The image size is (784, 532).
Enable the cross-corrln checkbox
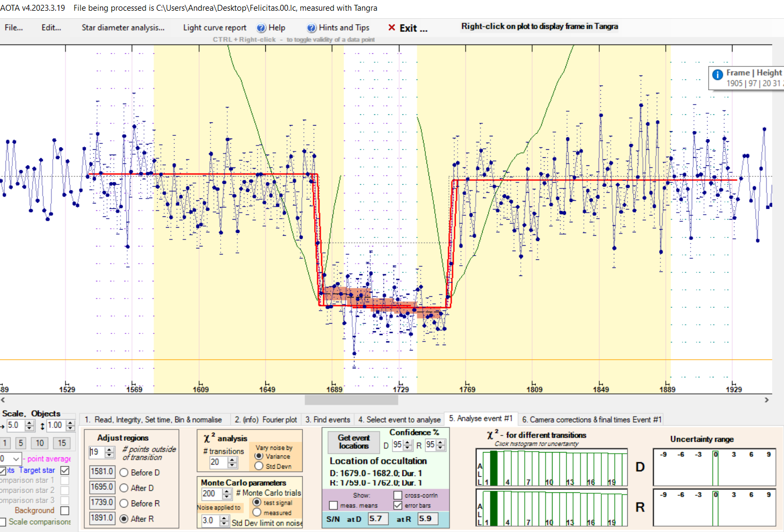coord(398,495)
